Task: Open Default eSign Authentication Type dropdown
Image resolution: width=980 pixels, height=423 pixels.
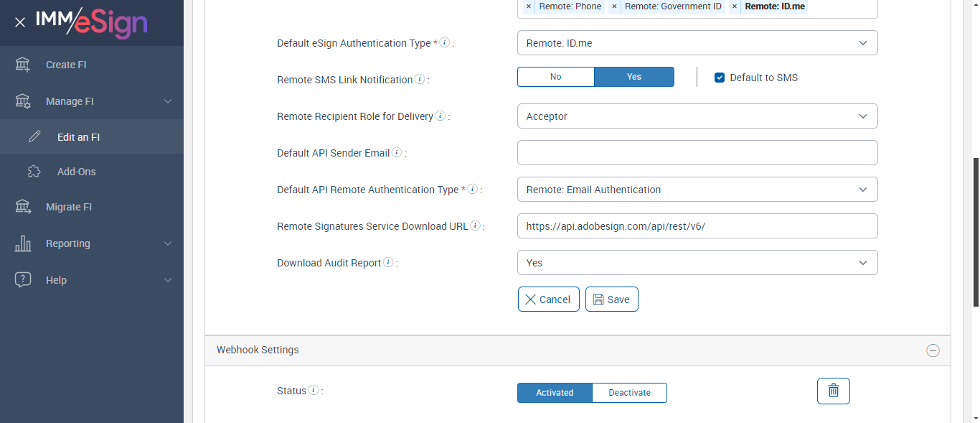Action: point(697,43)
